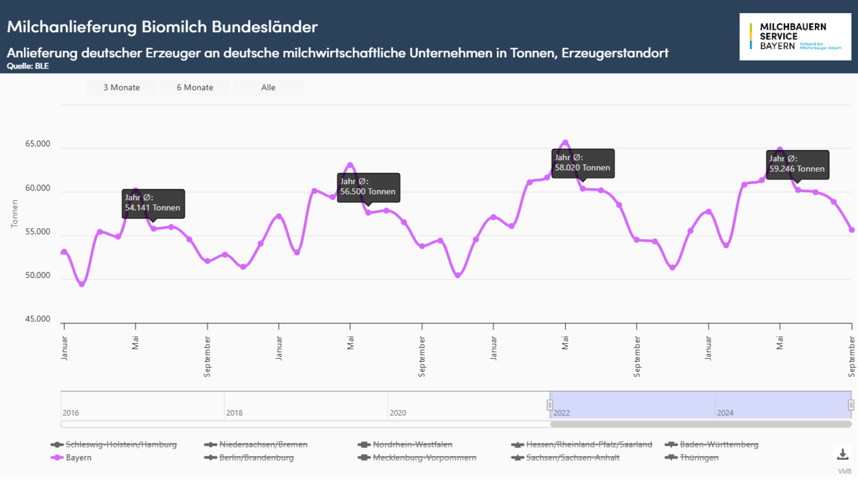The image size is (858, 504).
Task: Click 2018 in the navigator timeline
Action: tap(235, 412)
